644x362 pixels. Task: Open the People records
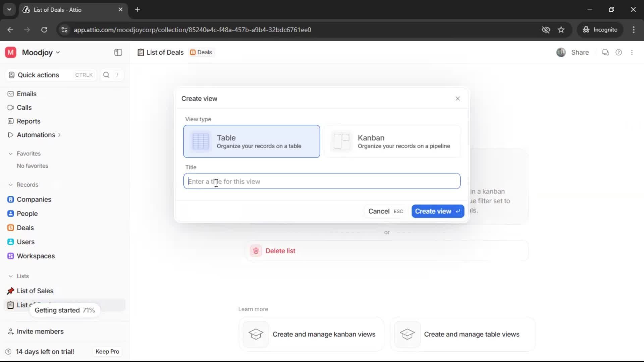tap(27, 214)
